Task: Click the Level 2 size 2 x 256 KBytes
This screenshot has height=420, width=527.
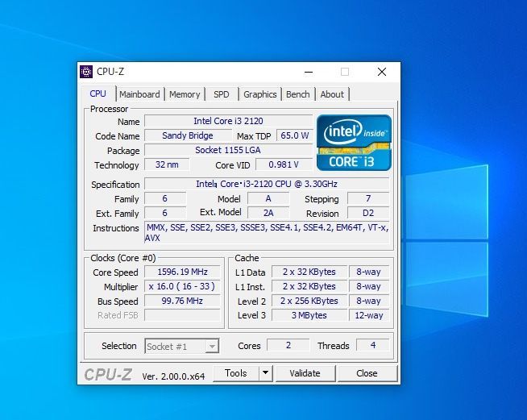Action: [309, 301]
